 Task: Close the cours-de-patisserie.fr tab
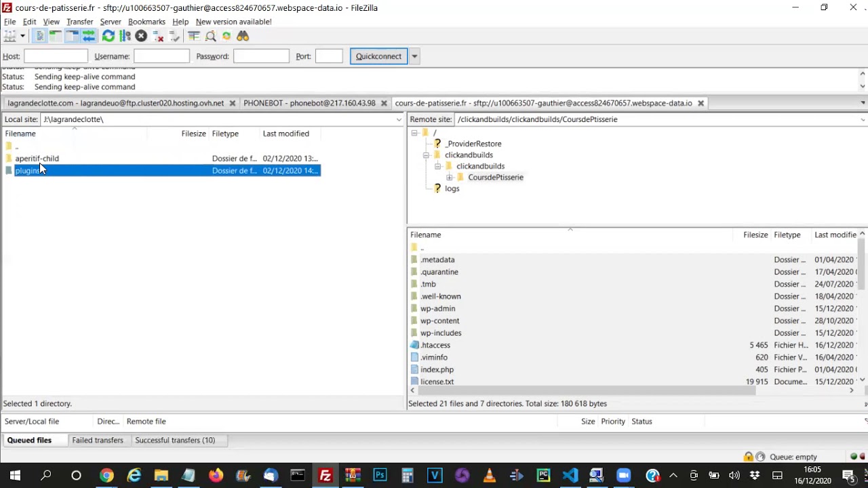[x=701, y=103]
